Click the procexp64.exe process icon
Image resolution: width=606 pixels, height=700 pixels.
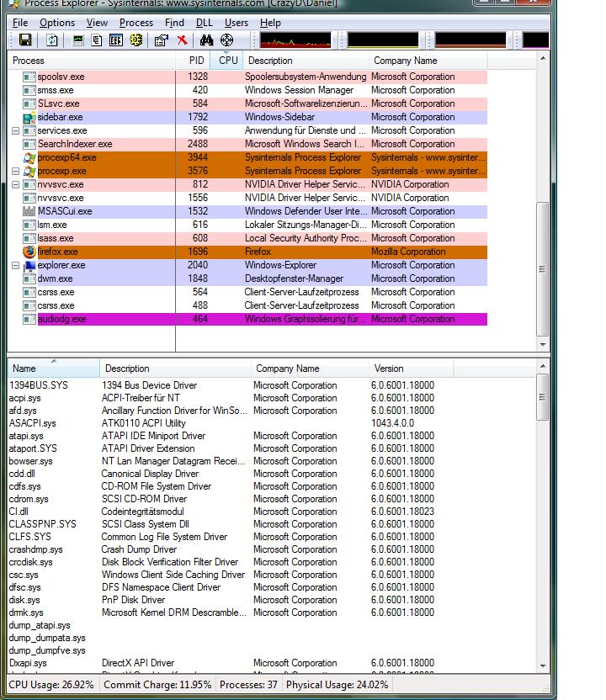(x=29, y=157)
